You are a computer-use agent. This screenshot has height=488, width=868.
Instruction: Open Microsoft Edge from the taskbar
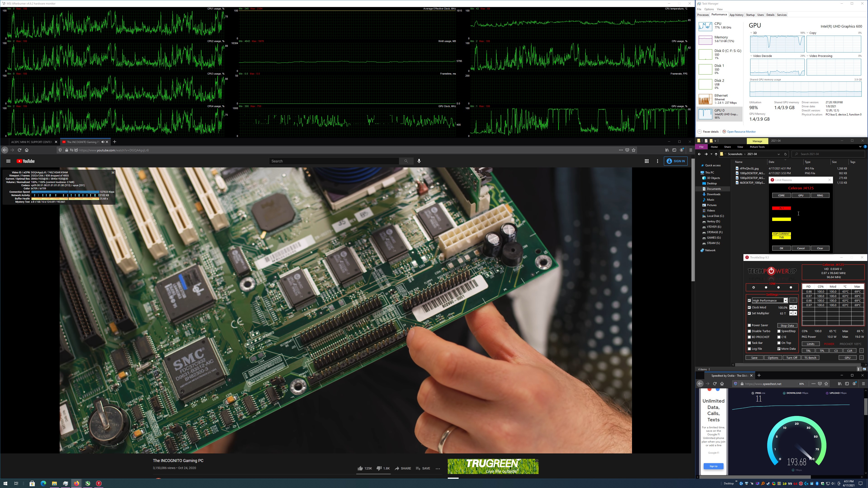pyautogui.click(x=43, y=483)
